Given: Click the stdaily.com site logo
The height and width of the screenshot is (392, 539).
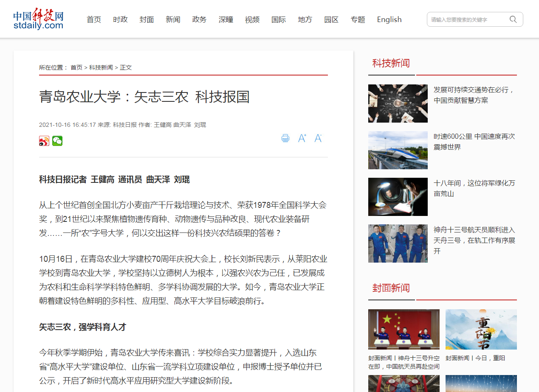Looking at the screenshot, I should click(x=38, y=19).
